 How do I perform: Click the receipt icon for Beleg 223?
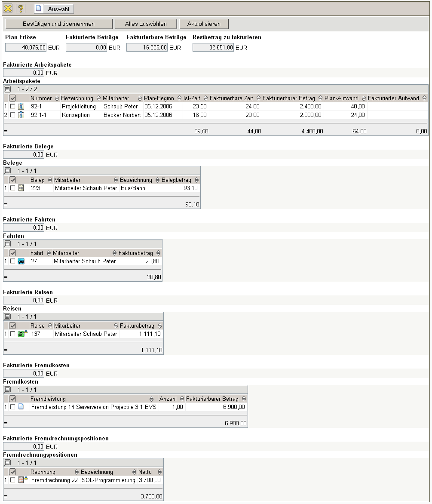coord(21,188)
